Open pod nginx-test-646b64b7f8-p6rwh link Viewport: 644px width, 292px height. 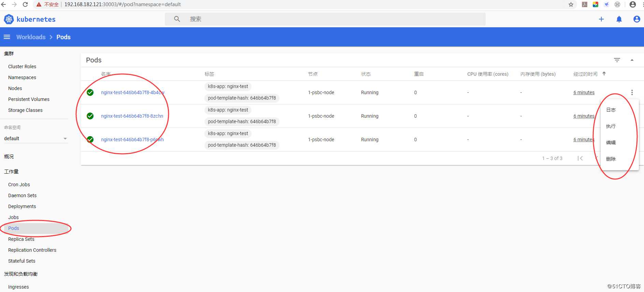point(132,140)
